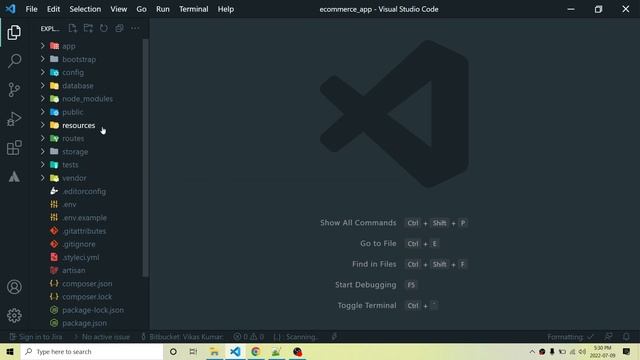Click Sign in to Jira in status bar
The height and width of the screenshot is (360, 640).
click(36, 337)
